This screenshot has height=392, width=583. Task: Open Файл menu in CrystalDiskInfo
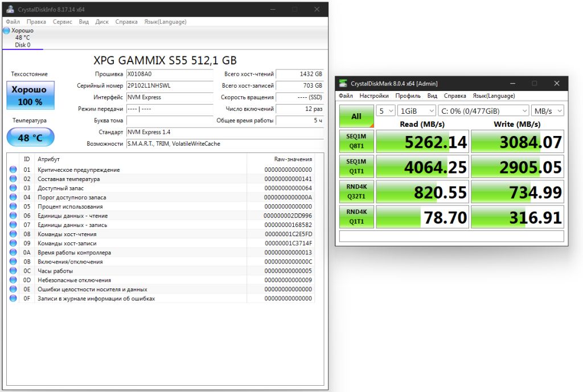(13, 22)
